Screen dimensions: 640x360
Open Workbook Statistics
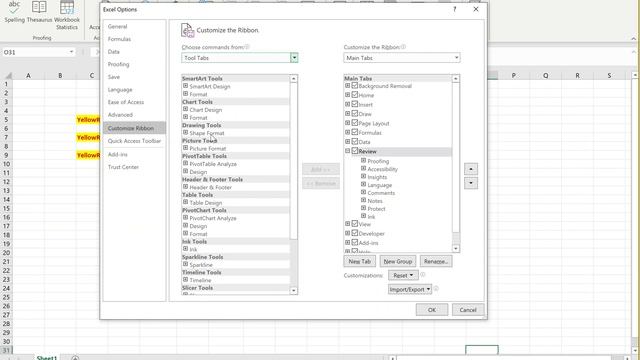[x=67, y=15]
